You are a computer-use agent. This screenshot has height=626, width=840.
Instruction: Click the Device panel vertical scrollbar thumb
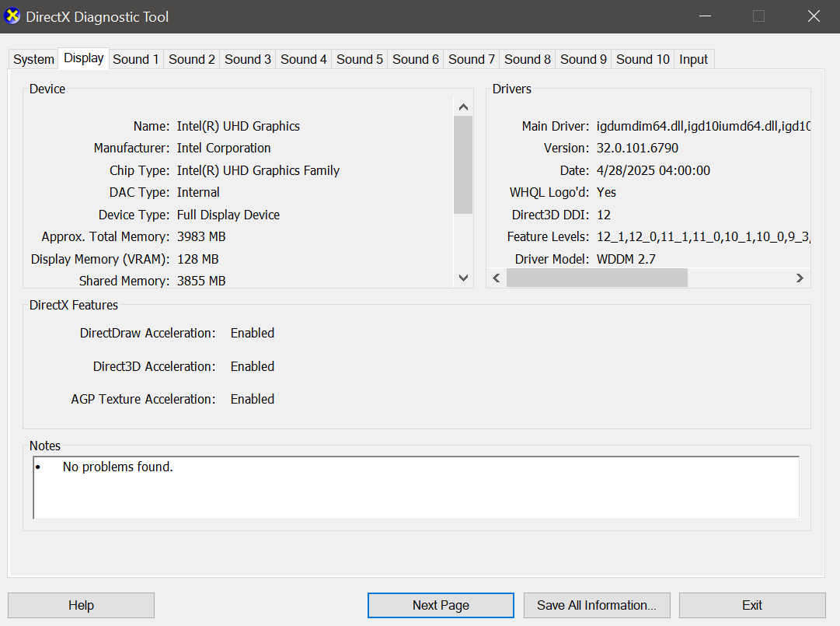463,165
